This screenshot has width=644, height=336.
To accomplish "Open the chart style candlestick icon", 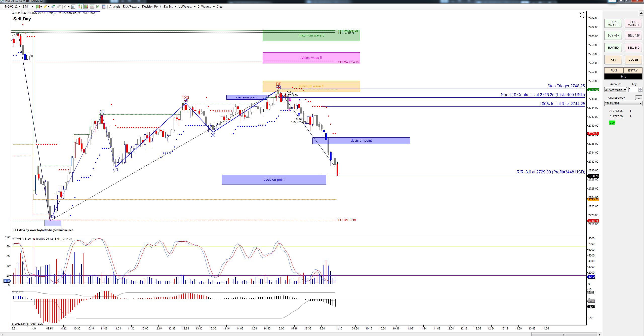I will point(38,7).
